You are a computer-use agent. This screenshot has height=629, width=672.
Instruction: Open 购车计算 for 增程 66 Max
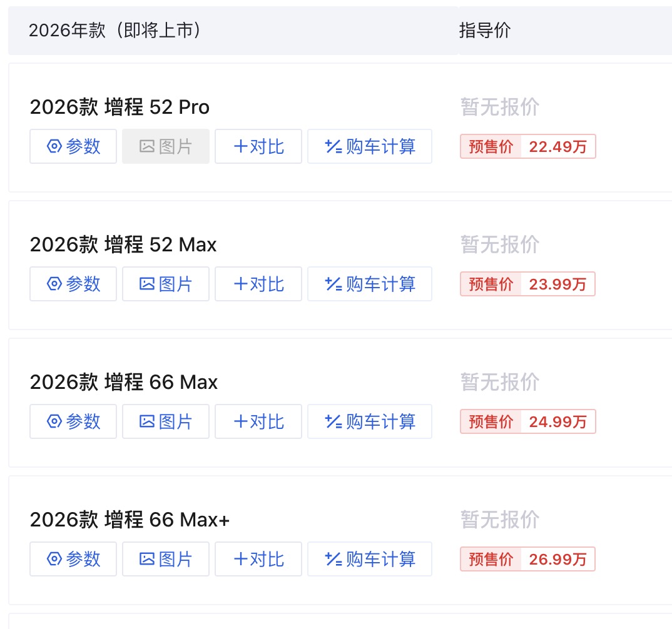point(370,421)
